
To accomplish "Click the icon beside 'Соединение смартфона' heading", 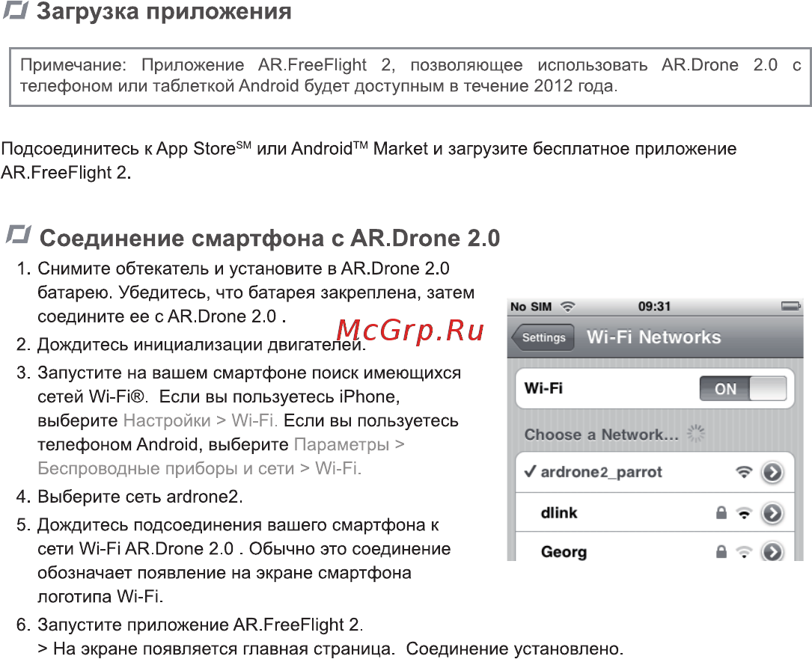I will (x=19, y=235).
